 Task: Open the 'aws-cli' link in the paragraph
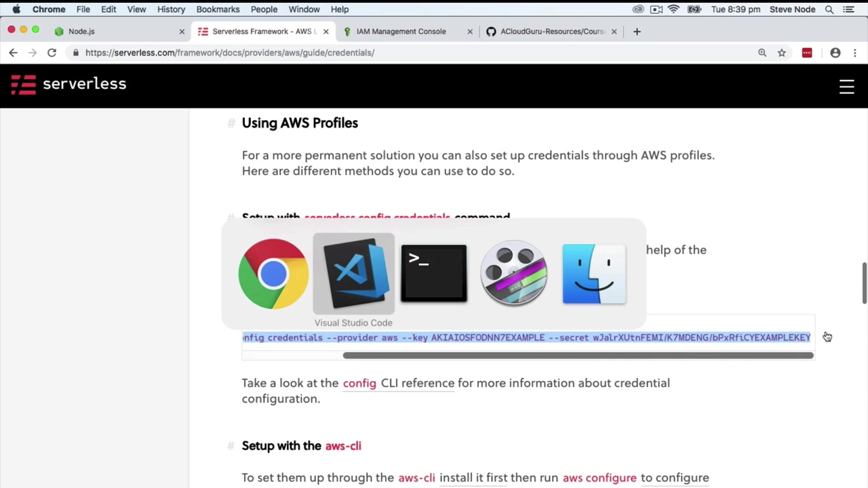[416, 478]
